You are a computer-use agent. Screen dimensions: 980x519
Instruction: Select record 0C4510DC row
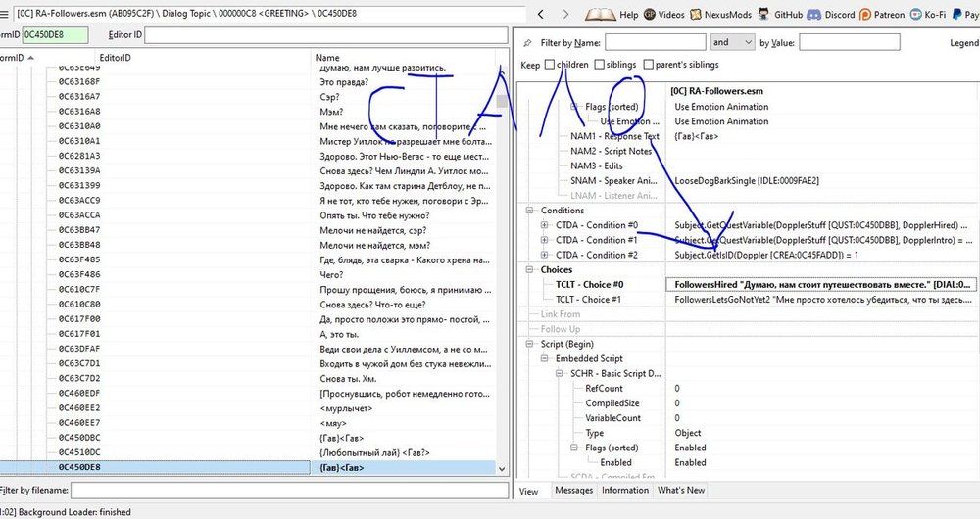249,452
